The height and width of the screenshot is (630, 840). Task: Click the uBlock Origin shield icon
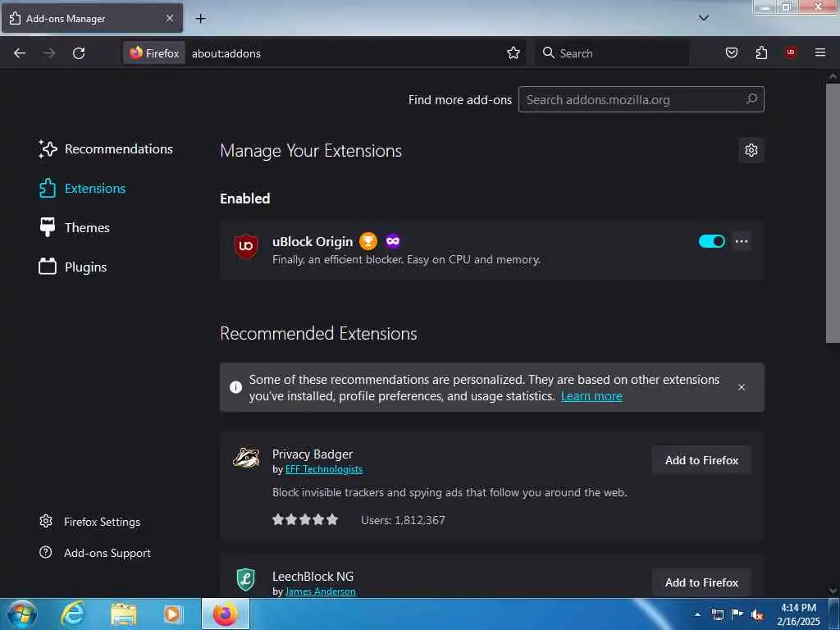tap(246, 246)
